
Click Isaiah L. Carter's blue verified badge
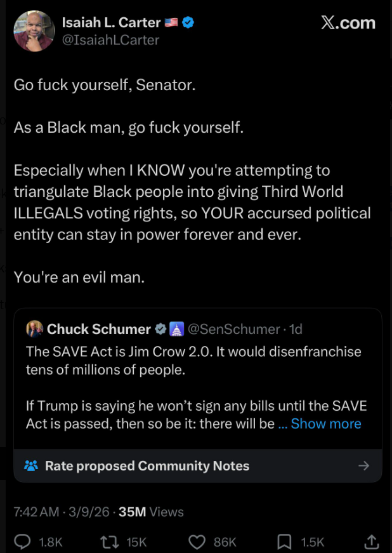[x=188, y=23]
